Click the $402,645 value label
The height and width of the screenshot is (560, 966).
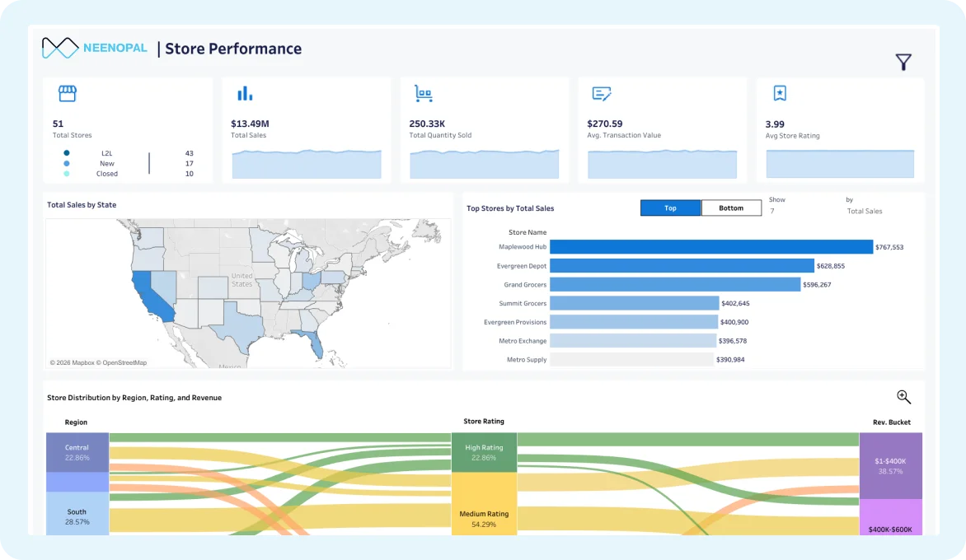click(735, 303)
